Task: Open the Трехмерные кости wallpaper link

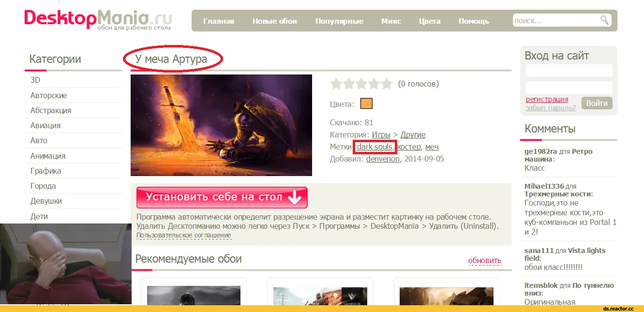Action: click(x=557, y=194)
